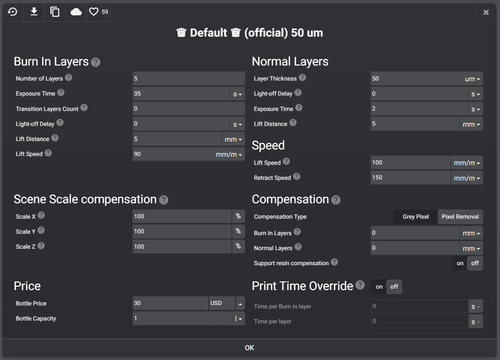Turn Support resin compensation off
The height and width of the screenshot is (360, 500).
point(475,263)
